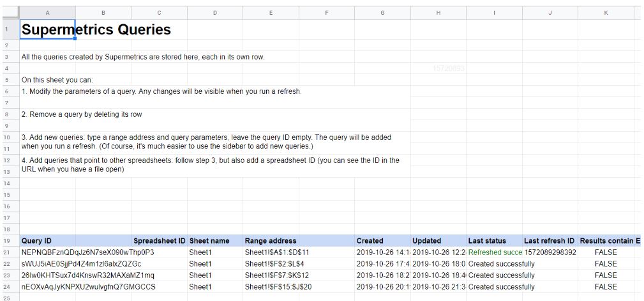Select the 'Sheet name' header cell
The height and width of the screenshot is (301, 644).
point(215,240)
